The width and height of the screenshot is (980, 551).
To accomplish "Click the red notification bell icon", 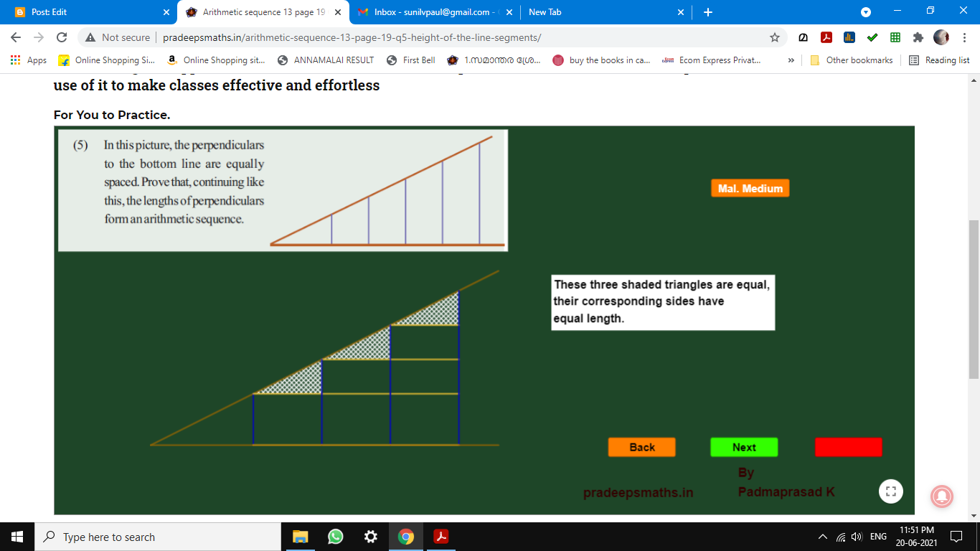I will point(942,496).
